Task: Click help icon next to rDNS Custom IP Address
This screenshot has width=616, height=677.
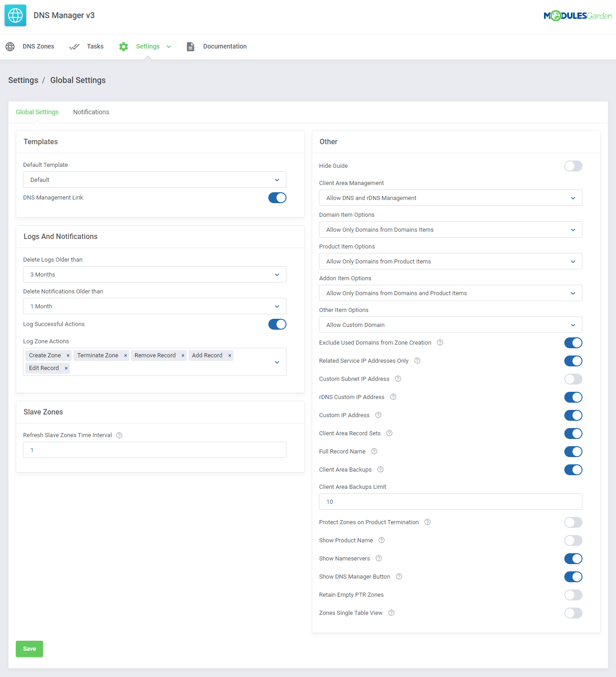Action: 393,397
